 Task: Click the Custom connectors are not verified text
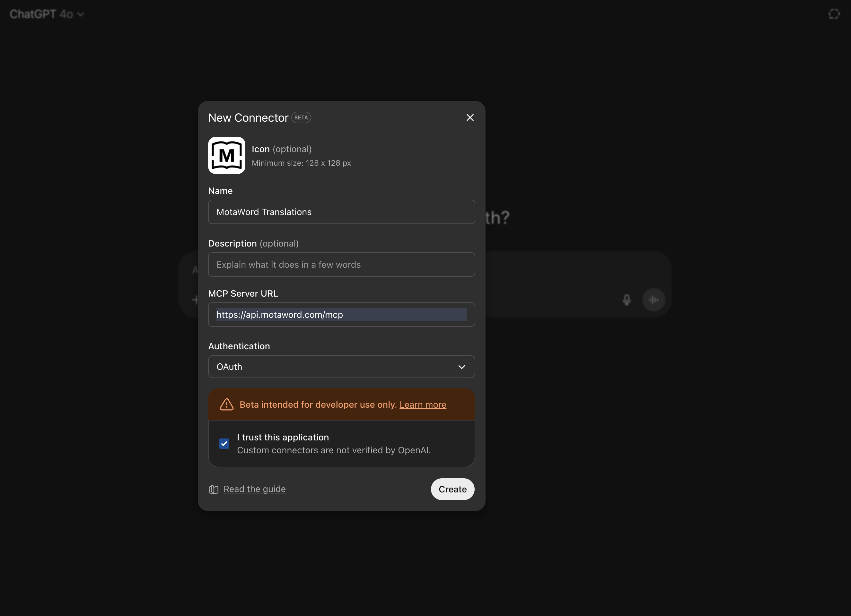[334, 450]
